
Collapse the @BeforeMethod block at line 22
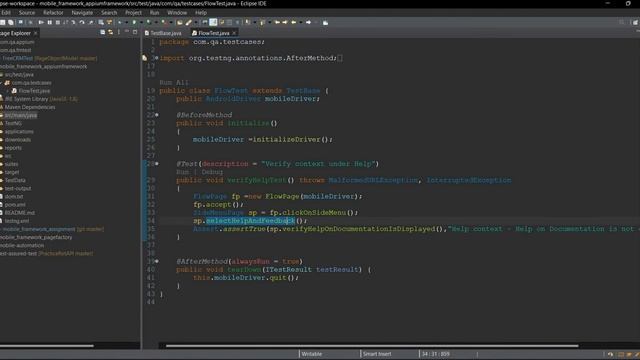[157, 115]
